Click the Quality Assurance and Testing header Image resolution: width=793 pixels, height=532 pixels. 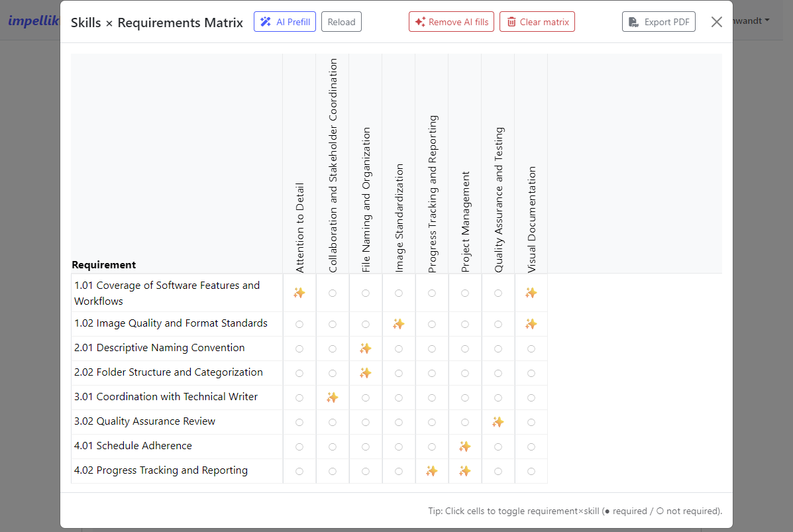[498, 200]
